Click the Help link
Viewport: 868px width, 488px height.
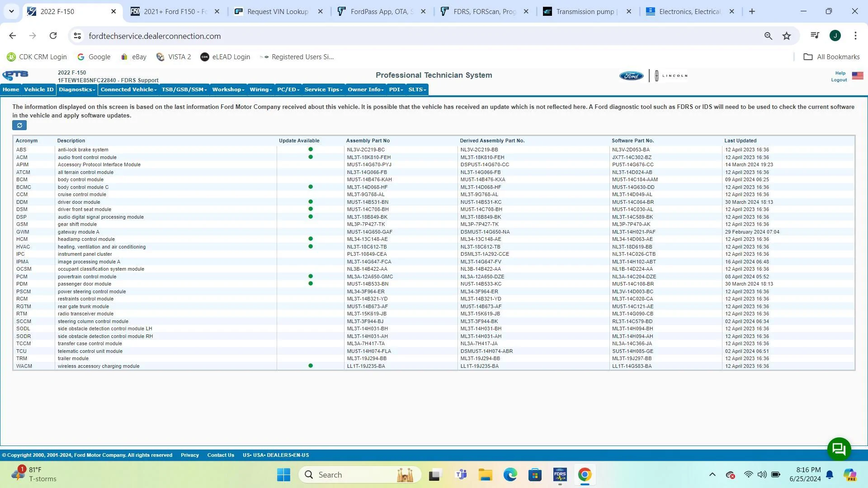point(840,73)
